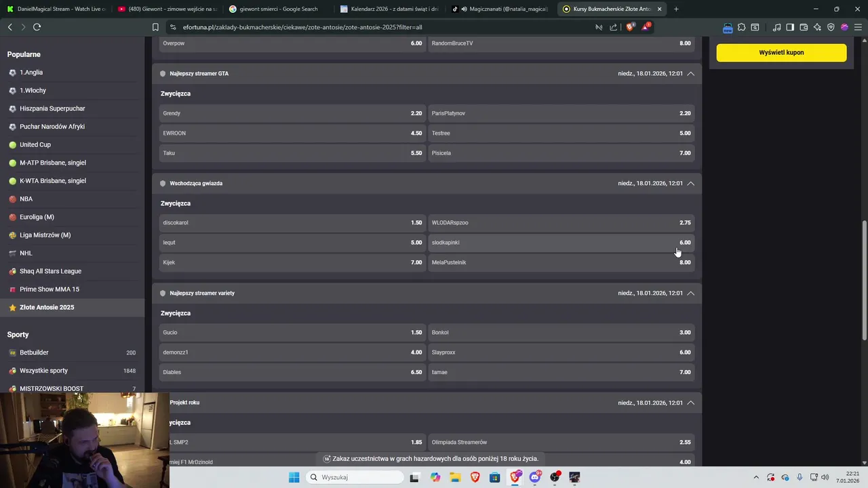Go back to previous page

[9, 27]
